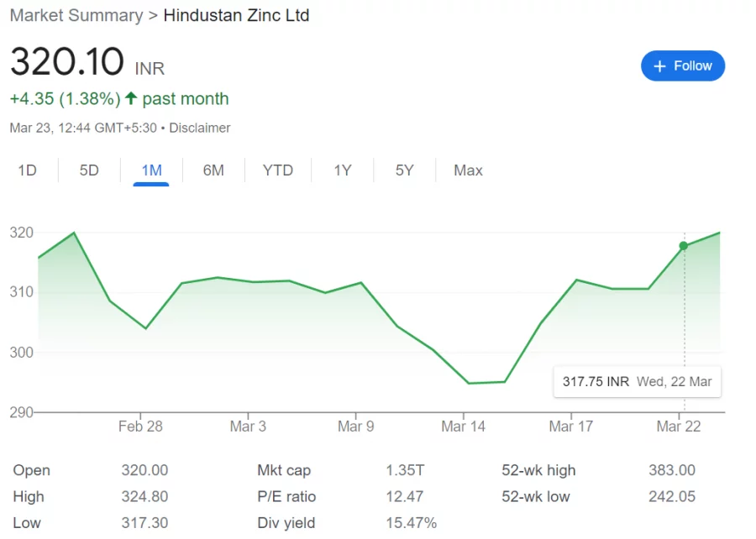Select the 1Y time range

(342, 170)
